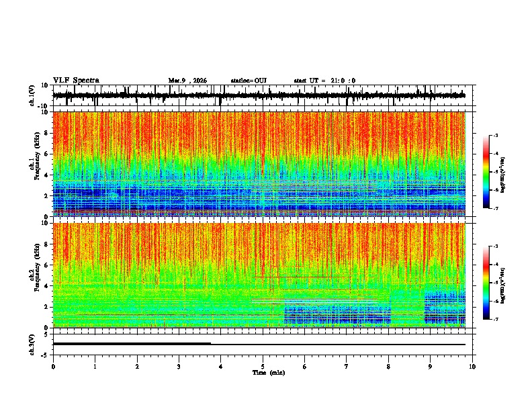Click the time axis tick label "8"
Viewport: 532px width, 411px height.
[388, 367]
